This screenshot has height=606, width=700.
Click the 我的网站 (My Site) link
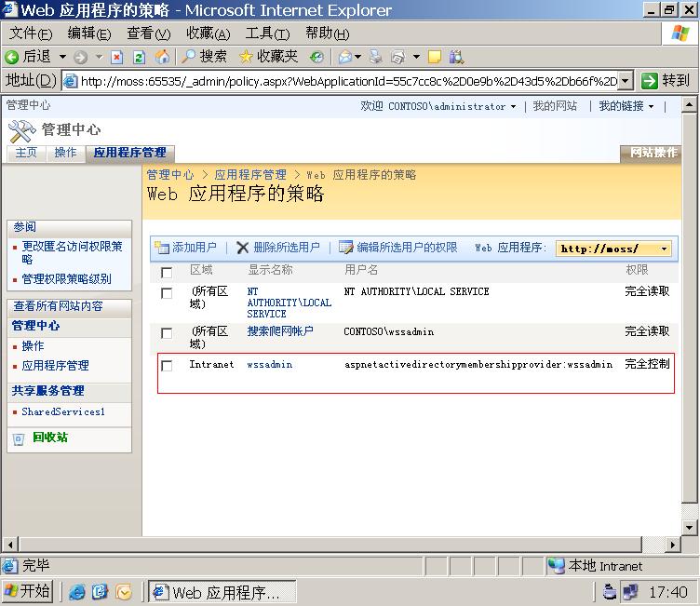pyautogui.click(x=555, y=106)
